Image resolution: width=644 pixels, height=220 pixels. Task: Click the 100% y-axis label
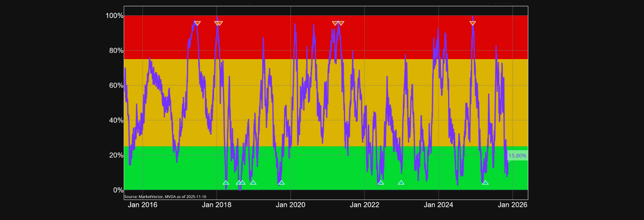114,16
